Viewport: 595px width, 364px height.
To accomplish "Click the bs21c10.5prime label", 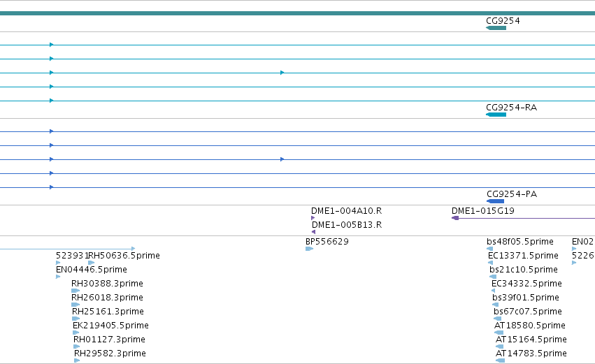I will point(524,270).
